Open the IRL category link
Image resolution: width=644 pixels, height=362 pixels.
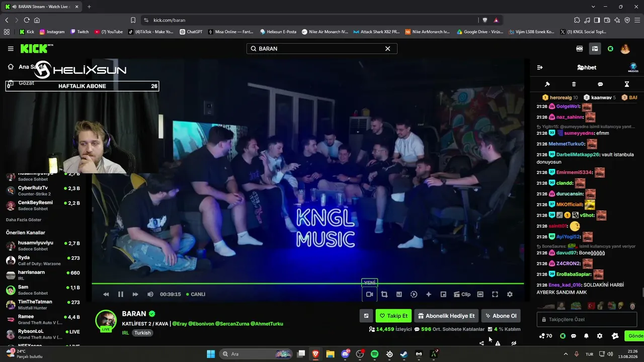click(125, 333)
